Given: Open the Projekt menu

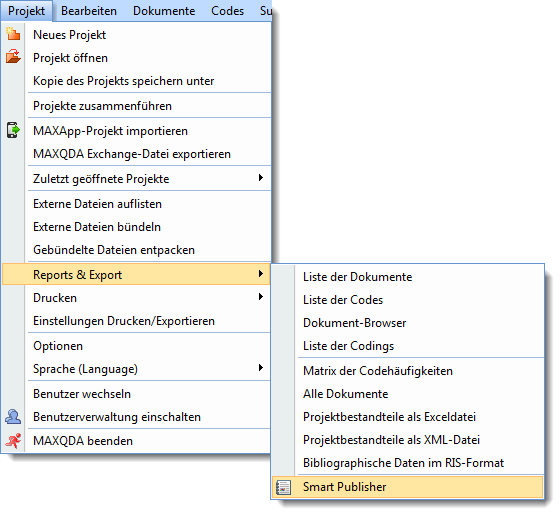Looking at the screenshot, I should tap(26, 11).
